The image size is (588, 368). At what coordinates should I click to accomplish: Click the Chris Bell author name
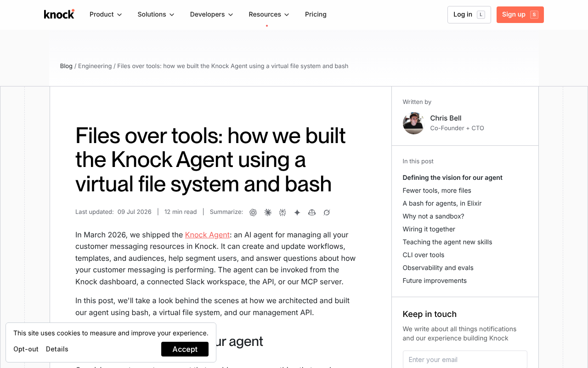pos(446,118)
